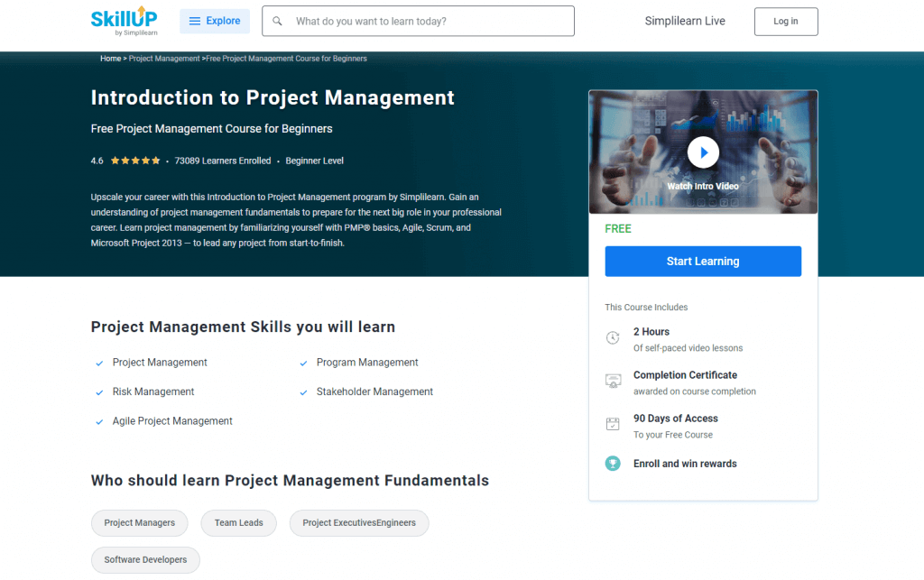Image resolution: width=924 pixels, height=580 pixels.
Task: Click the clock icon beside 2 Hours
Action: 613,338
